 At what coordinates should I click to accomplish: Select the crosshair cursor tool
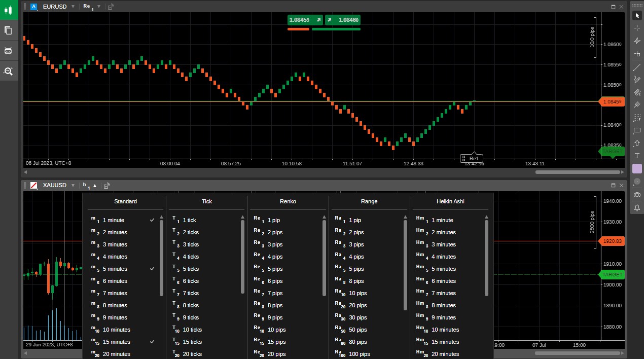pos(637,28)
